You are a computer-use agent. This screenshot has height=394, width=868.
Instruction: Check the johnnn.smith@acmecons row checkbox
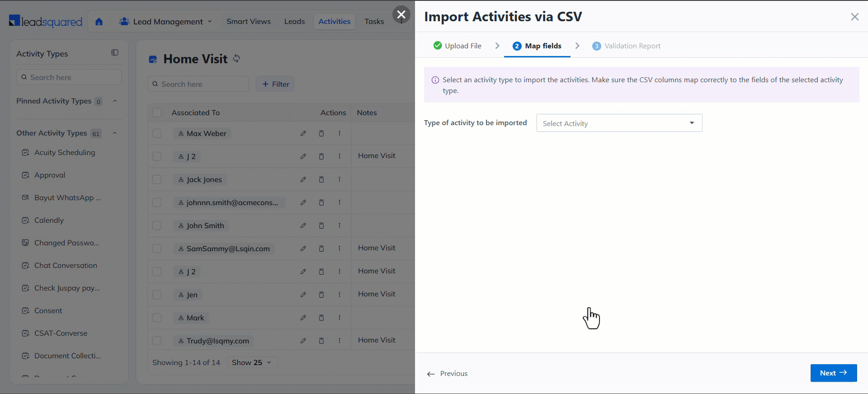coord(157,202)
